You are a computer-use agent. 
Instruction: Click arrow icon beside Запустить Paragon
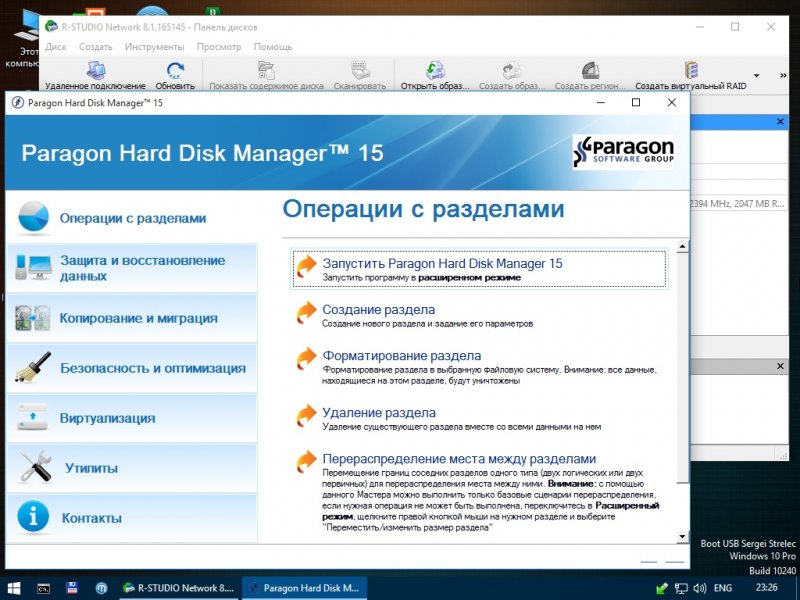click(x=307, y=266)
